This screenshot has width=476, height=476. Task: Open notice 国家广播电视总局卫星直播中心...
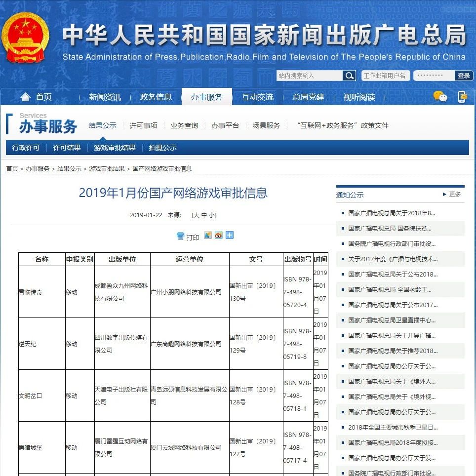click(392, 320)
